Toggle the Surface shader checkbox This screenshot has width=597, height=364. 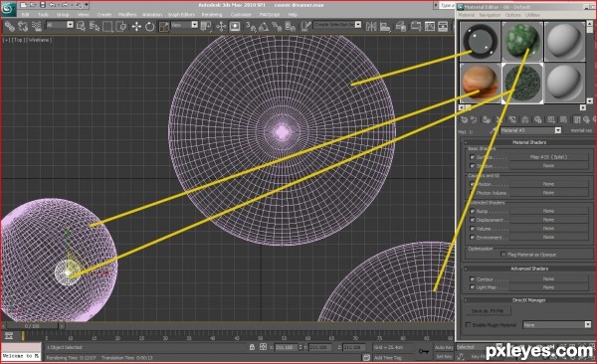(x=472, y=157)
